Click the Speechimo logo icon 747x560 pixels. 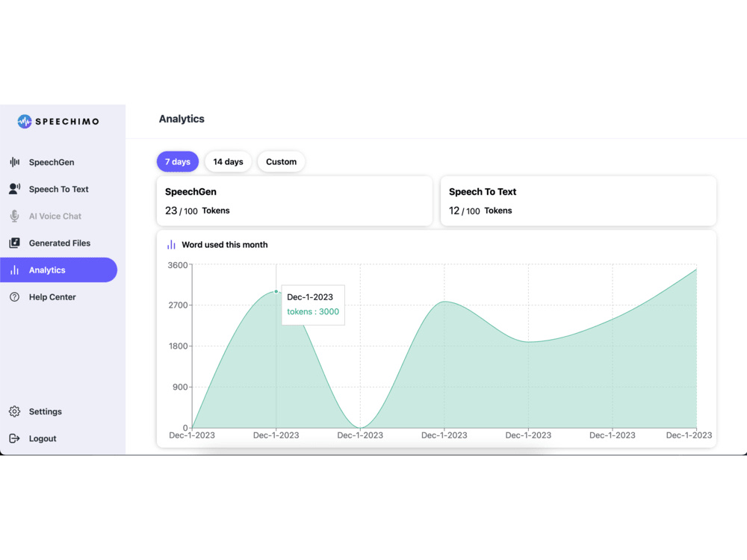(25, 122)
